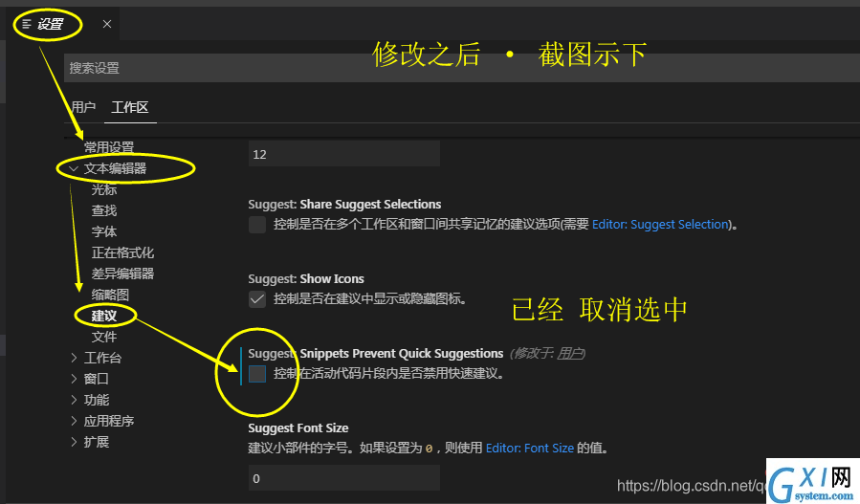Open 常用设置 in the settings tree
Image resolution: width=860 pixels, height=504 pixels.
109,147
